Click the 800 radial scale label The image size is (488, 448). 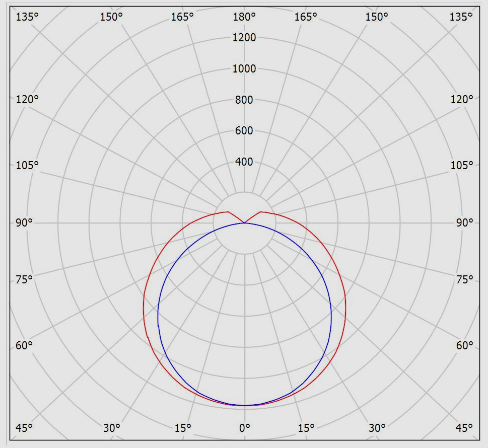tap(244, 100)
